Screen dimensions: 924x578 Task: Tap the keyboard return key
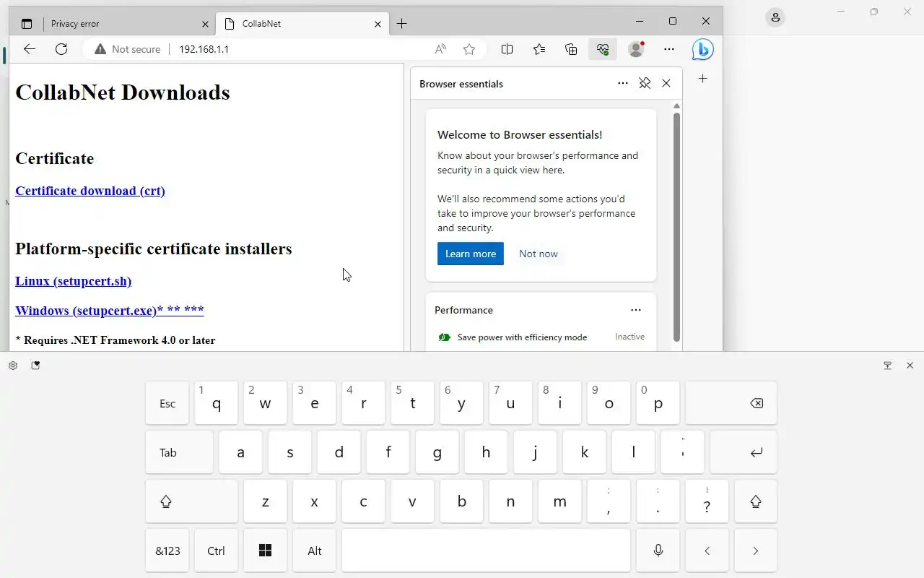(x=744, y=452)
